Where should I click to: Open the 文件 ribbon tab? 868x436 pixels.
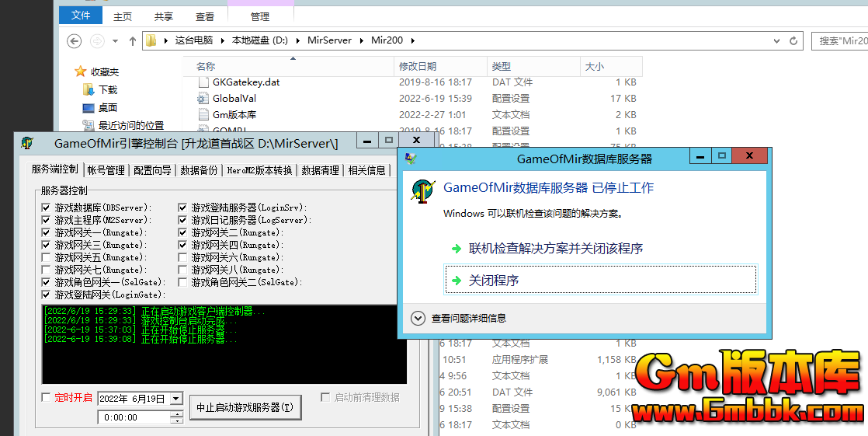coord(81,15)
